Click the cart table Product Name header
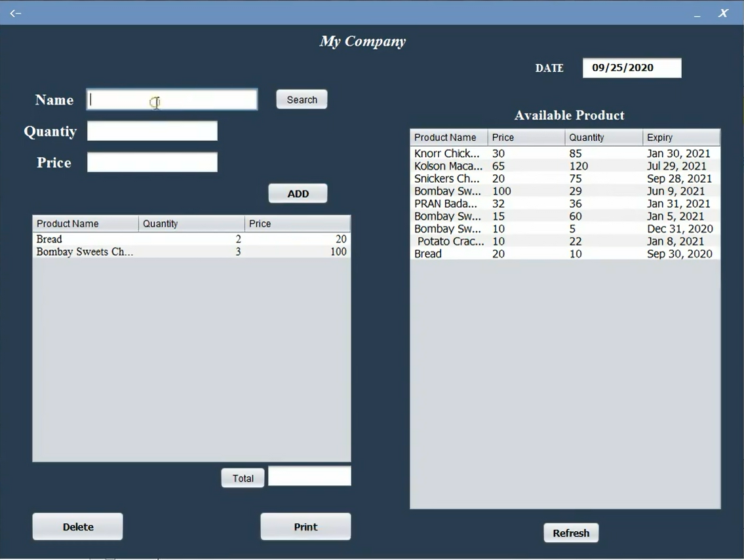The image size is (744, 560). 86,224
